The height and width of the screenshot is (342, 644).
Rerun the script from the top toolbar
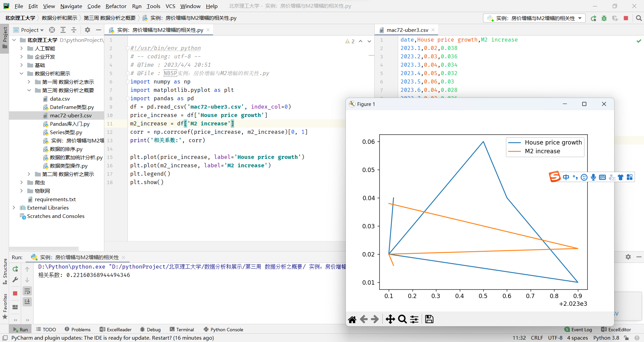[593, 18]
